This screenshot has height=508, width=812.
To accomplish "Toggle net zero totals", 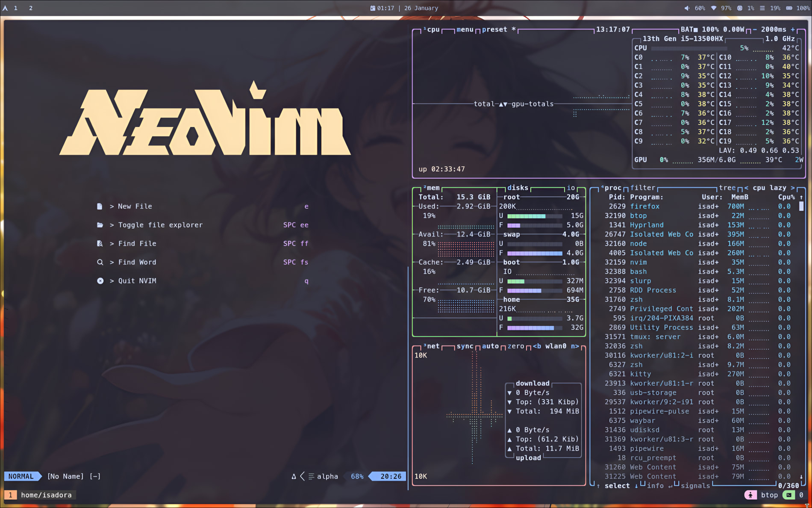I will [x=515, y=346].
